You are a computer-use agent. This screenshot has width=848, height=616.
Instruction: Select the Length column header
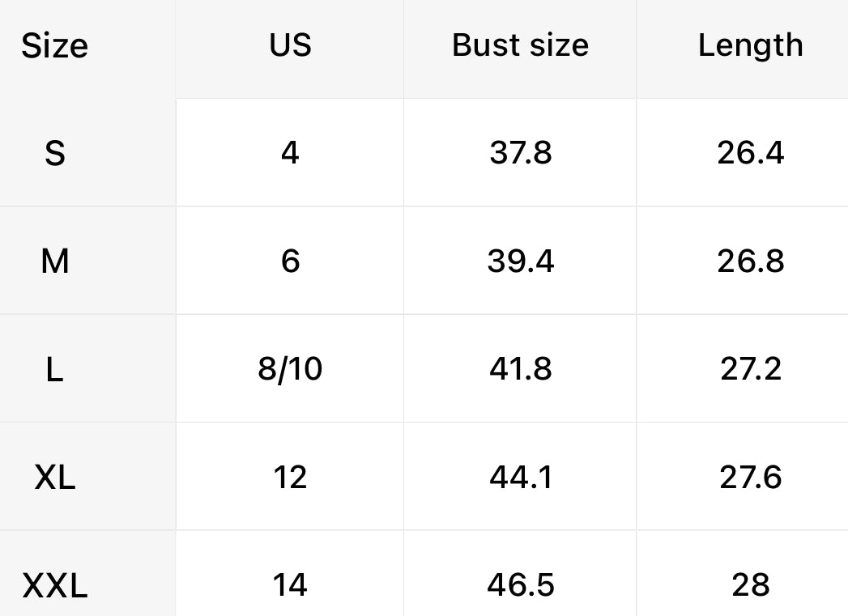pos(750,45)
